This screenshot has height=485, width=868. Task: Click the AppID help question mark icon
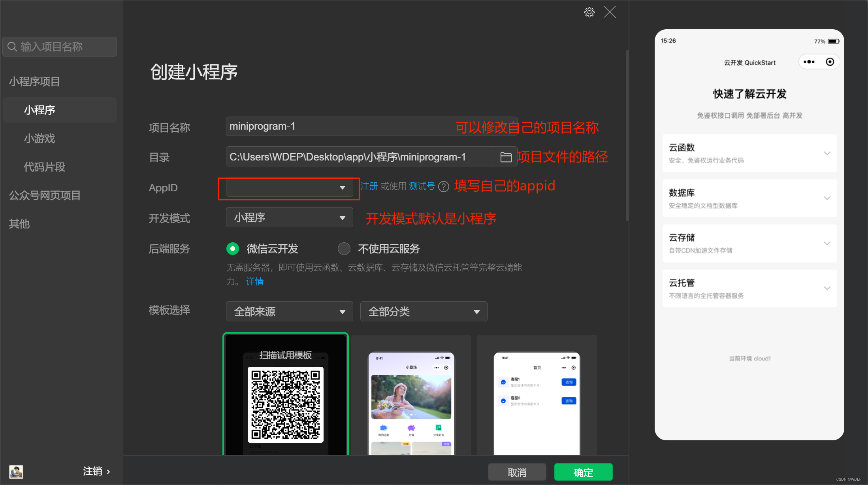444,187
